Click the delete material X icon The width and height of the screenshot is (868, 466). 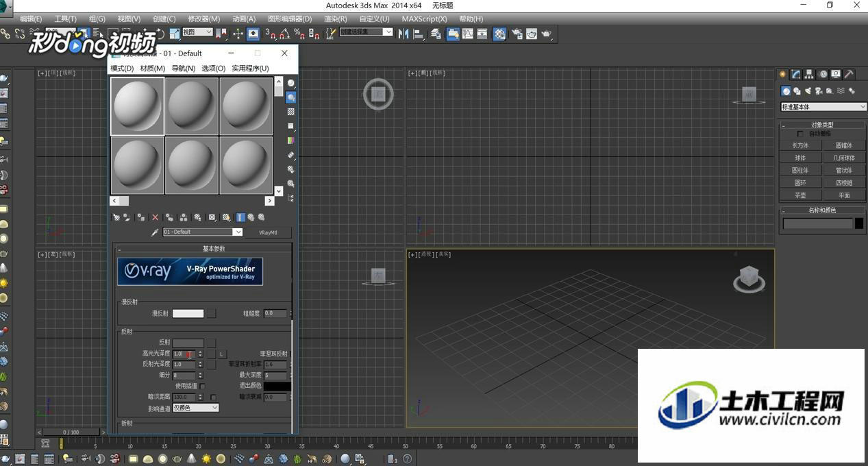click(x=155, y=217)
